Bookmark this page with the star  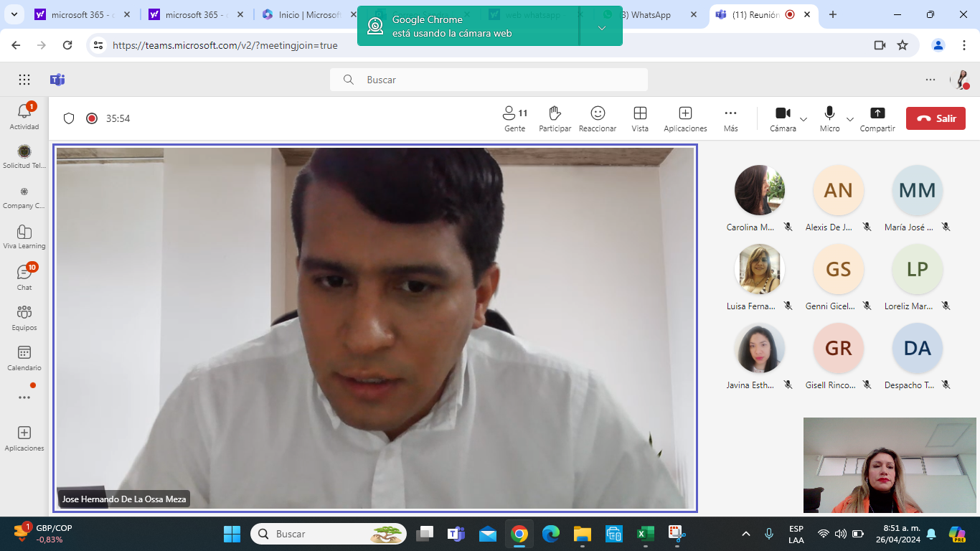pyautogui.click(x=903, y=45)
